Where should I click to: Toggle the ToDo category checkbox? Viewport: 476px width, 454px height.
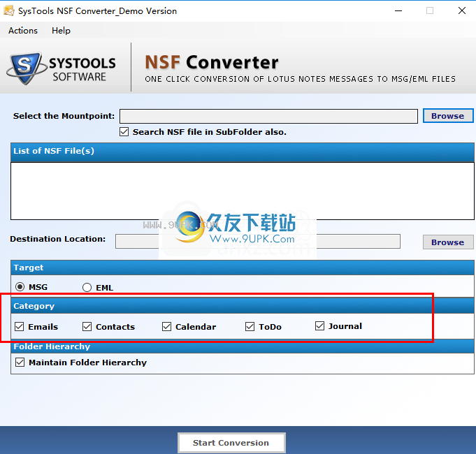(250, 327)
